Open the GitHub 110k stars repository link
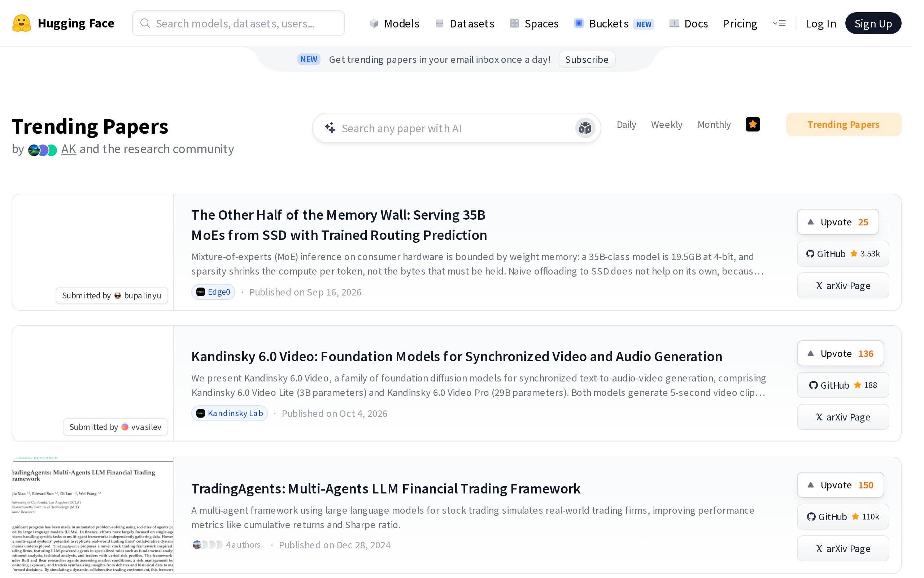The image size is (924, 578). click(x=843, y=517)
